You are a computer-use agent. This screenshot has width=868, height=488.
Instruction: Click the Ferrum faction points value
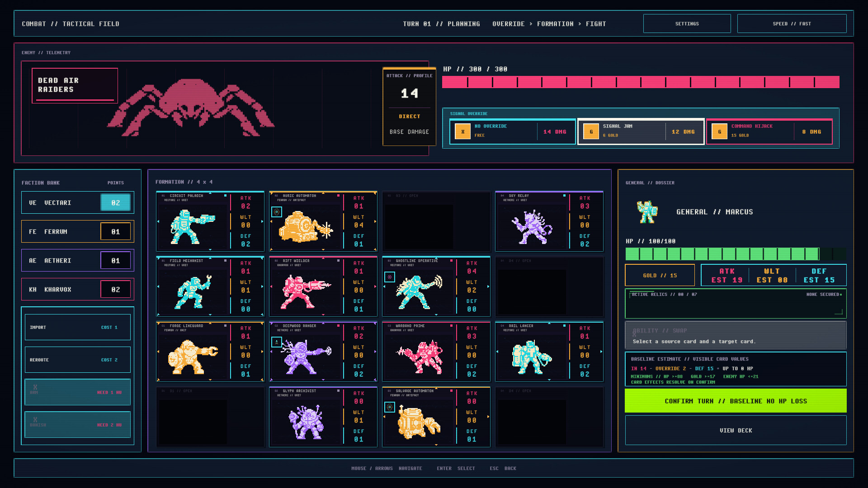tap(116, 231)
